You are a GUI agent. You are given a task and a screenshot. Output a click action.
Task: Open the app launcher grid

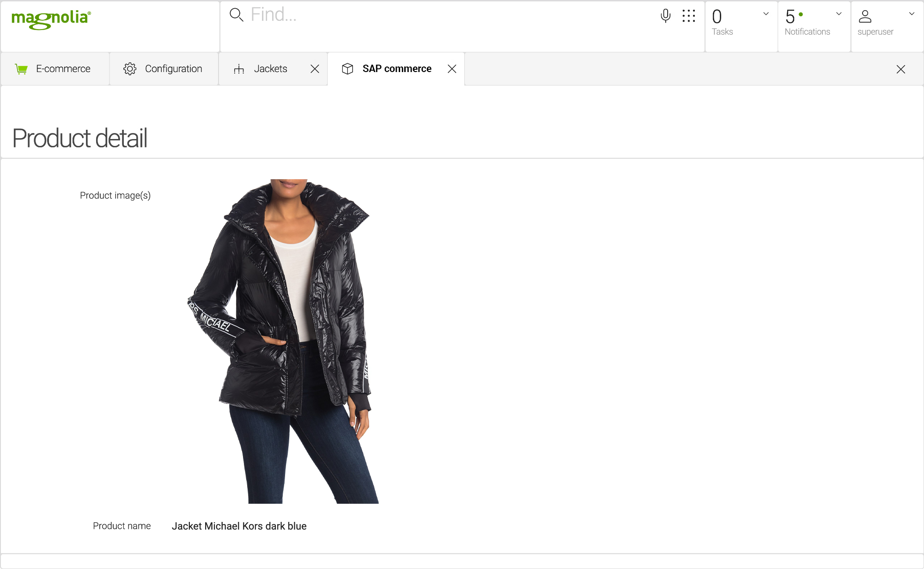[x=688, y=16]
